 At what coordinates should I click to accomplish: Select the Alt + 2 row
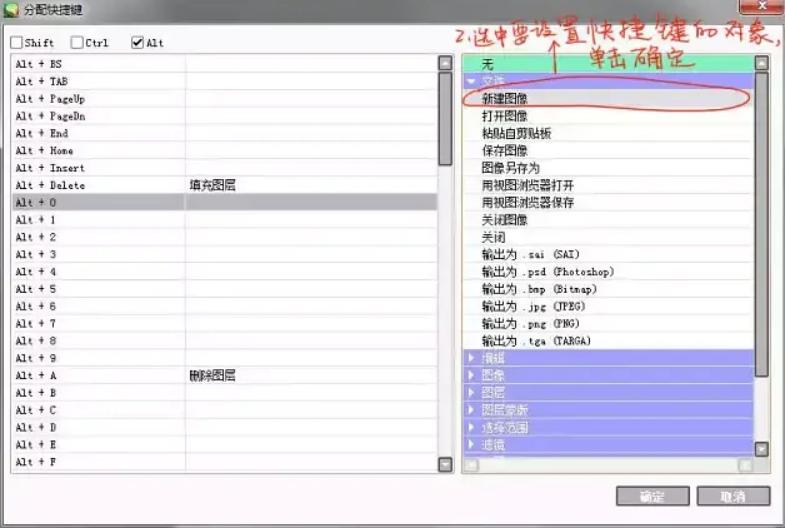tap(224, 237)
